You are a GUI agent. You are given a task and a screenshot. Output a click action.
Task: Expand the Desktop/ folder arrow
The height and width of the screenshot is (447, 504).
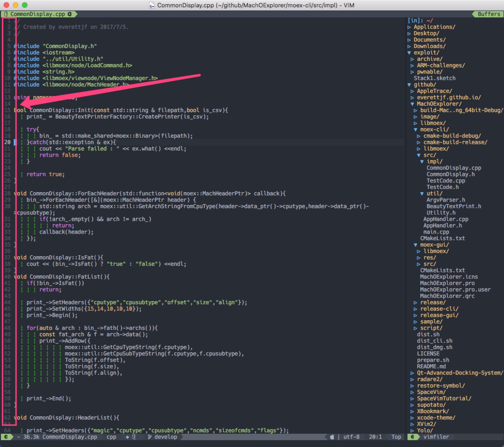coord(409,33)
